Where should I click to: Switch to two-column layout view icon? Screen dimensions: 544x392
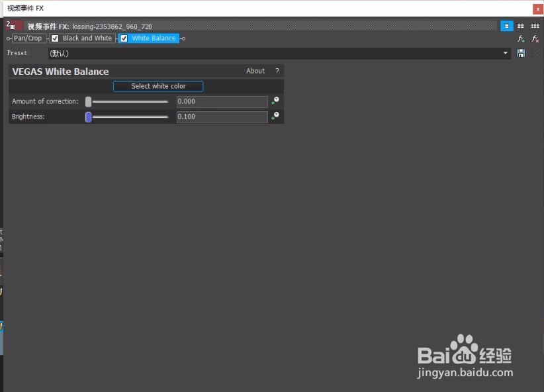[x=521, y=26]
